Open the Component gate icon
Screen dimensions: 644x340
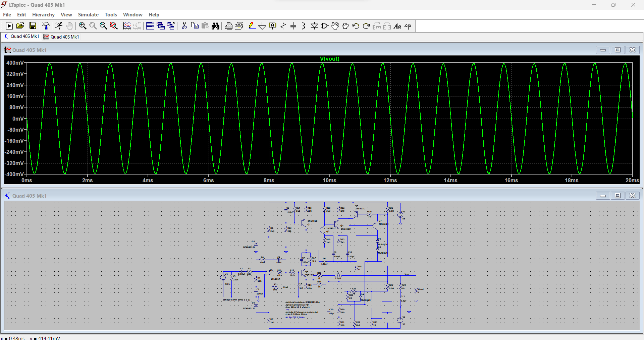click(325, 26)
